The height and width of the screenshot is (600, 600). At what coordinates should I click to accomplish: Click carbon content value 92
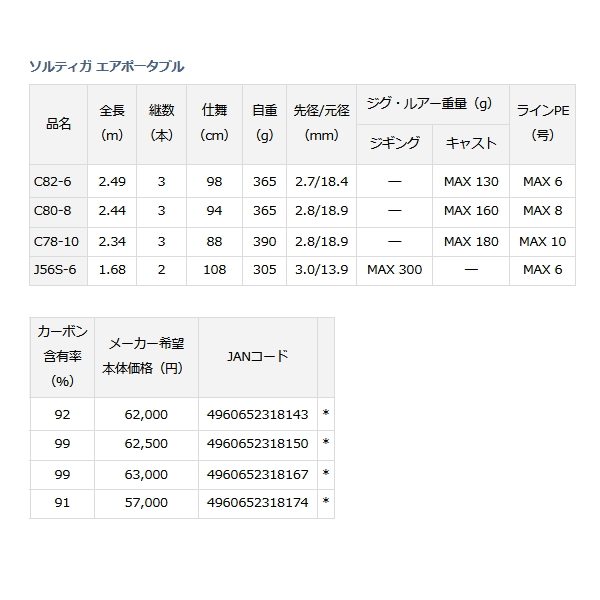click(x=62, y=414)
